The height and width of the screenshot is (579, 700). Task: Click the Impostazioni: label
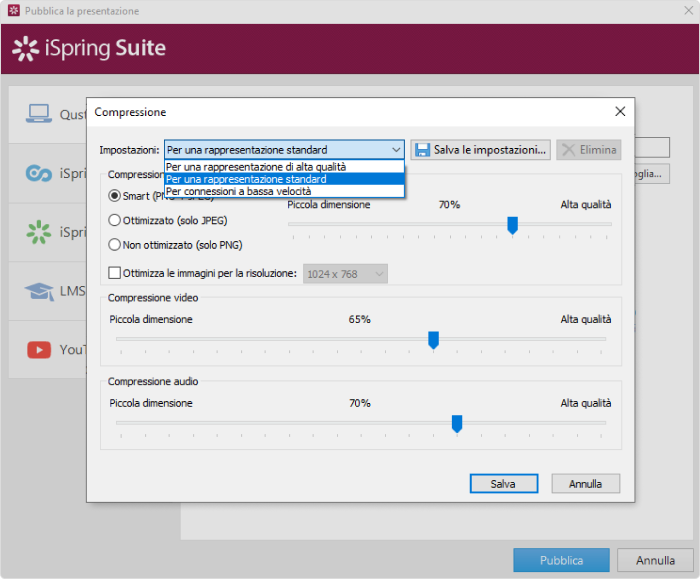[x=129, y=150]
